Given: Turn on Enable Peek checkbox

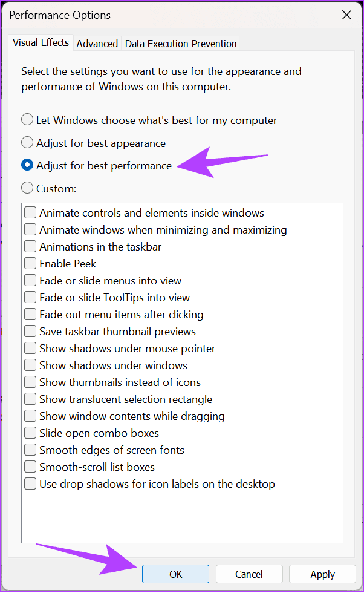Looking at the screenshot, I should (30, 264).
